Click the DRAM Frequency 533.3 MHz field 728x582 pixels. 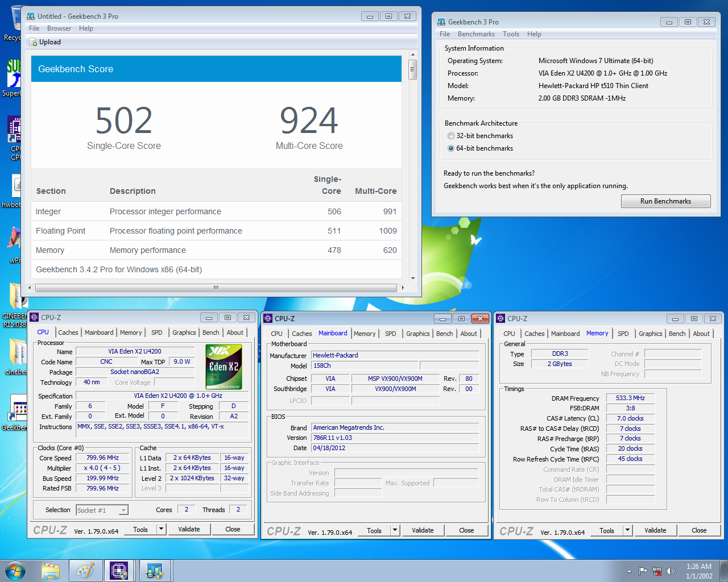coord(630,398)
